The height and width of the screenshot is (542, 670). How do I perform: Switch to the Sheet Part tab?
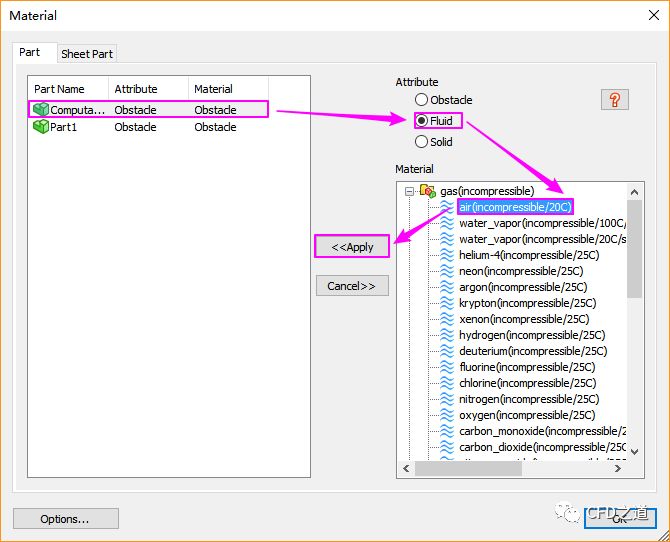(87, 54)
